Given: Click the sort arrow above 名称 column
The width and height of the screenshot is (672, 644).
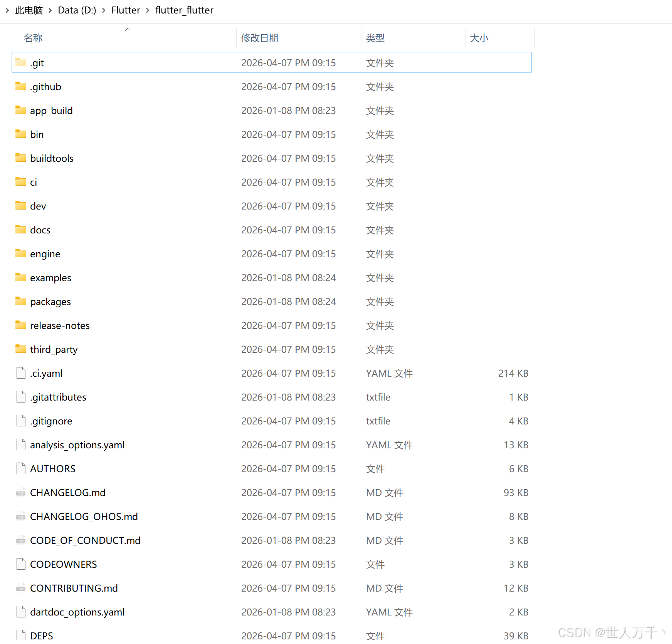Looking at the screenshot, I should 128,29.
